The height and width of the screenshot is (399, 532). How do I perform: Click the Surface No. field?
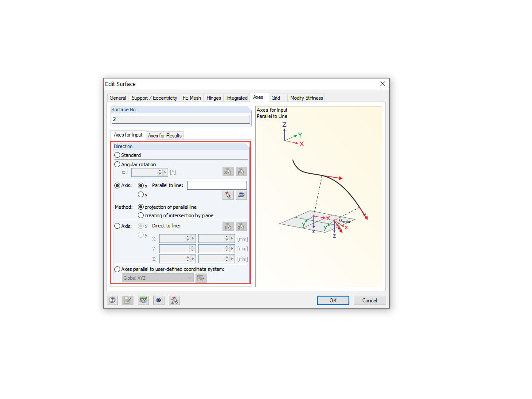point(180,119)
